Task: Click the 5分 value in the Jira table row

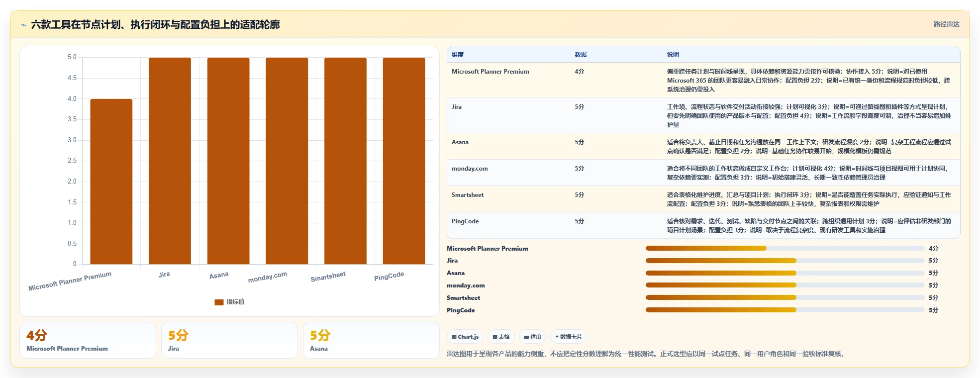Action: 580,107
